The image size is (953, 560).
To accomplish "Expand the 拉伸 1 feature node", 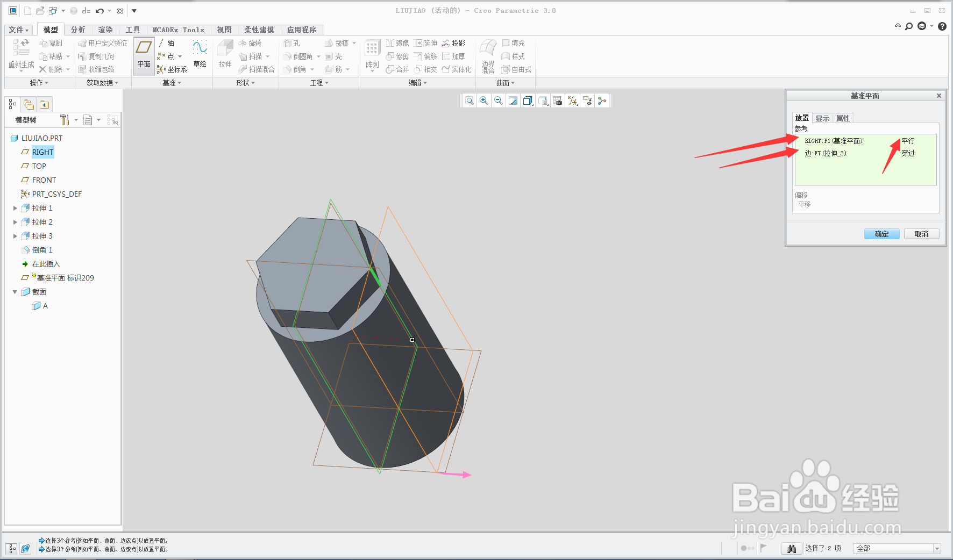I will click(15, 208).
